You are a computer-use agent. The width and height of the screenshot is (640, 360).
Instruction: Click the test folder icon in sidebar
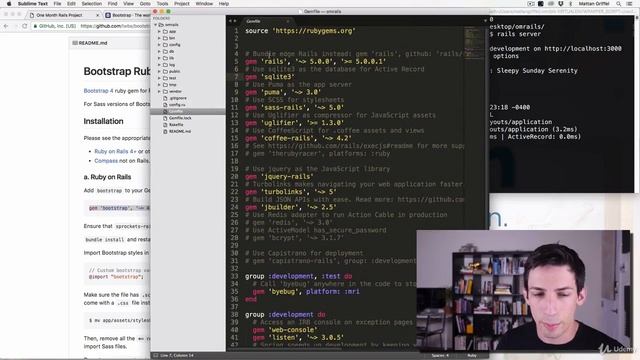[165, 78]
